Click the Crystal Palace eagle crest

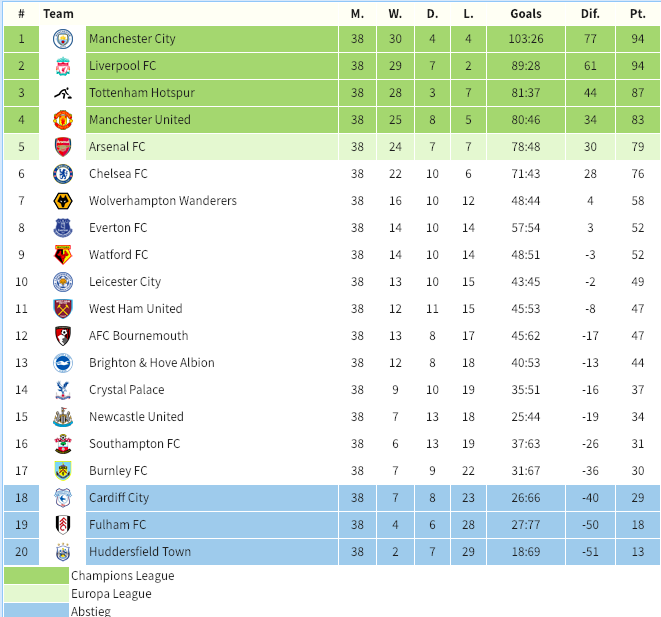coord(63,389)
